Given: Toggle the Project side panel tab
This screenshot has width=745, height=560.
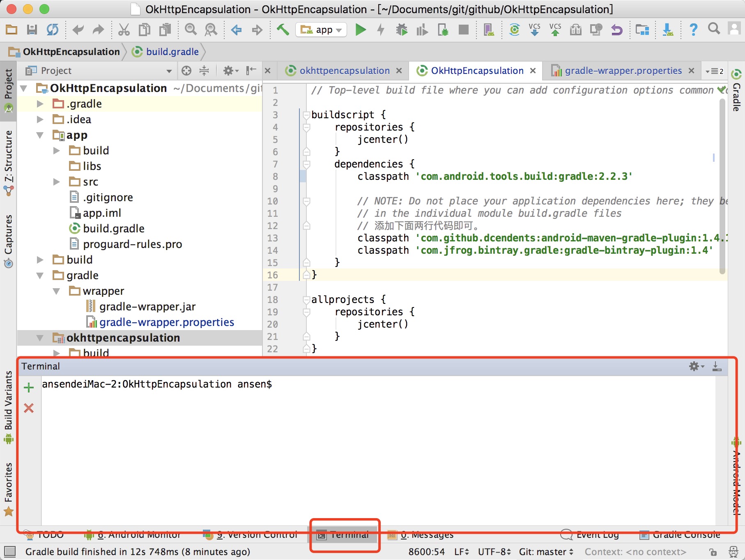Looking at the screenshot, I should click(x=8, y=91).
